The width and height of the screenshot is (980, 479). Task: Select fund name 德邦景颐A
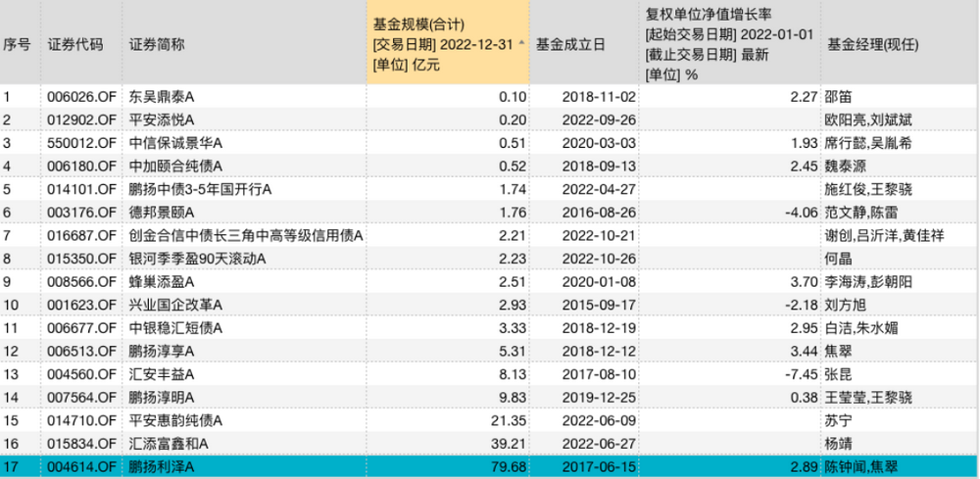(162, 213)
